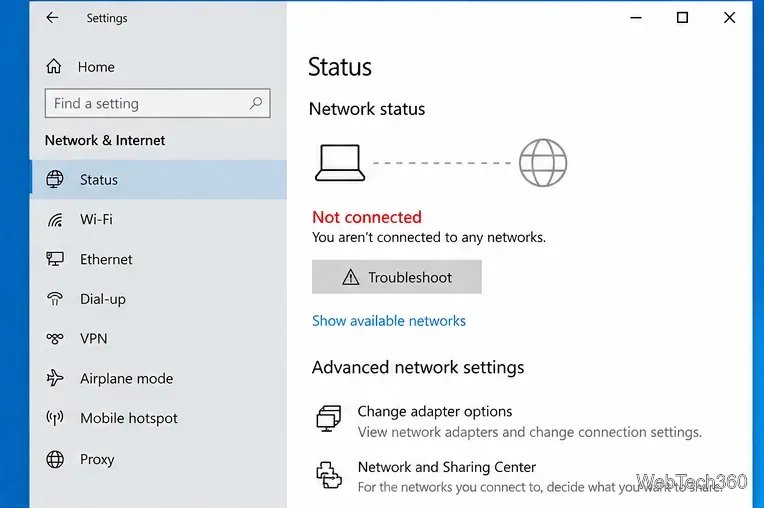Select Status in the sidebar
Image resolution: width=764 pixels, height=508 pixels.
click(158, 179)
